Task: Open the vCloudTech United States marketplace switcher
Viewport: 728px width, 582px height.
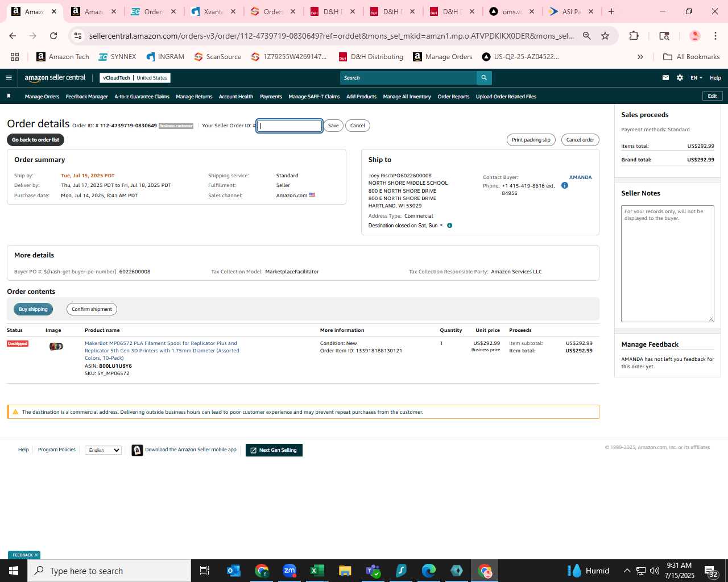Action: (135, 78)
